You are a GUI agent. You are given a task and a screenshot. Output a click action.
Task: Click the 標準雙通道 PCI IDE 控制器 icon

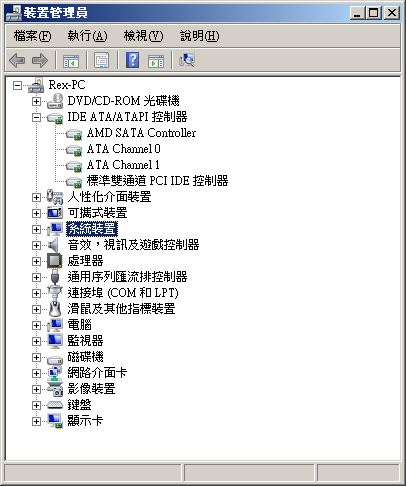(74, 182)
